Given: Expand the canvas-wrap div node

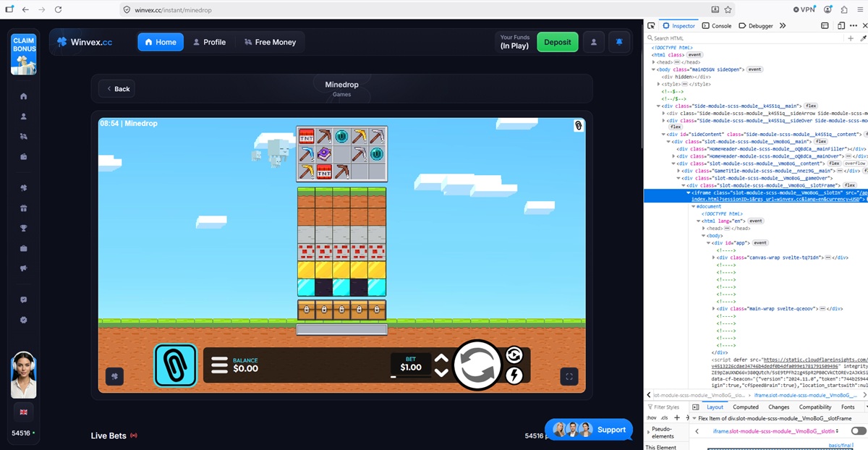Looking at the screenshot, I should pos(715,257).
